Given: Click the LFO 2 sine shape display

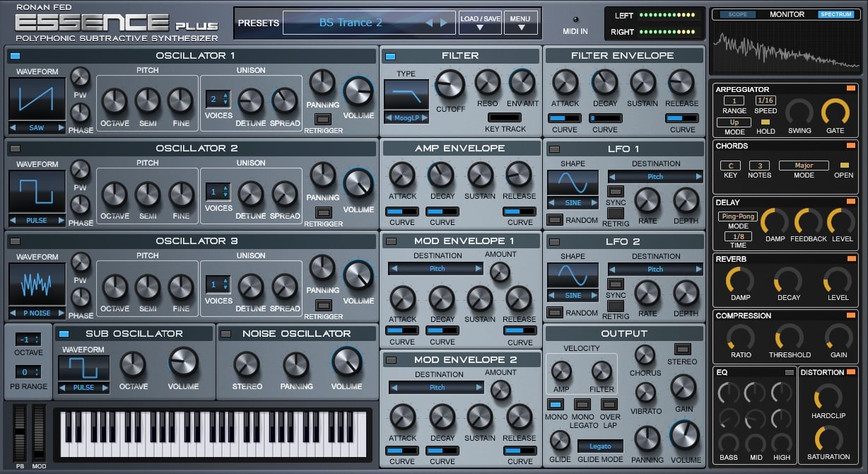Looking at the screenshot, I should coord(573,276).
